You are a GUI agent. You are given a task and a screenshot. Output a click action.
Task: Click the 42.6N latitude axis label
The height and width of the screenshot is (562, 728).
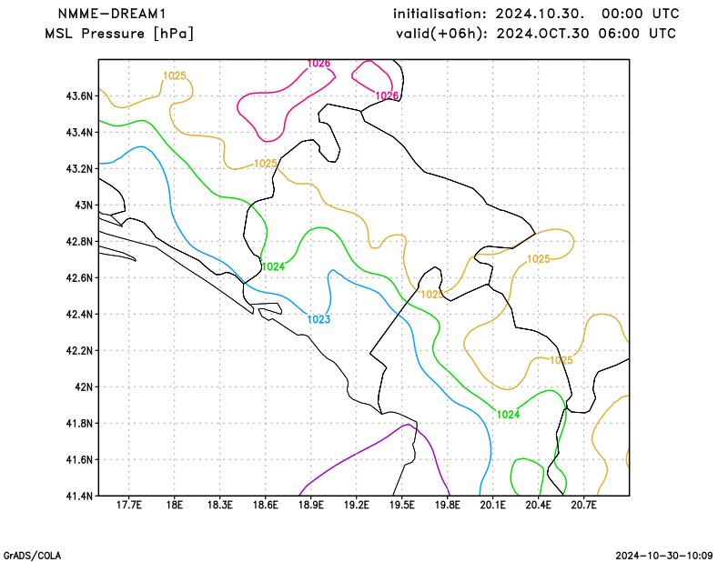click(x=79, y=278)
